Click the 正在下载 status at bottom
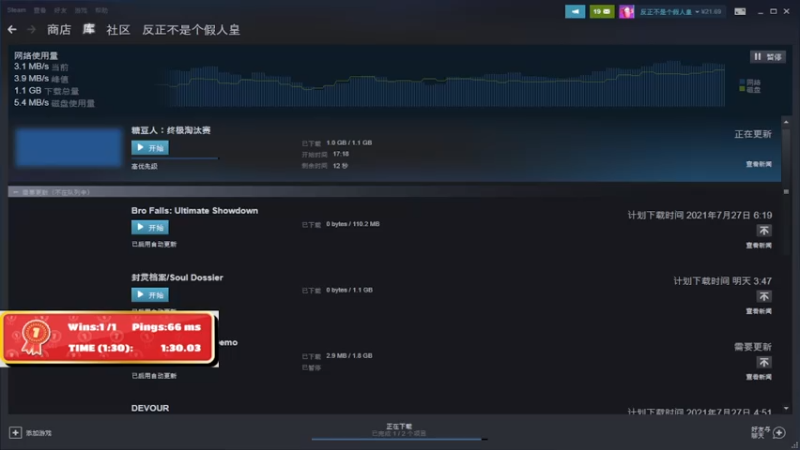Viewport: 800px width, 450px height. coord(399,426)
